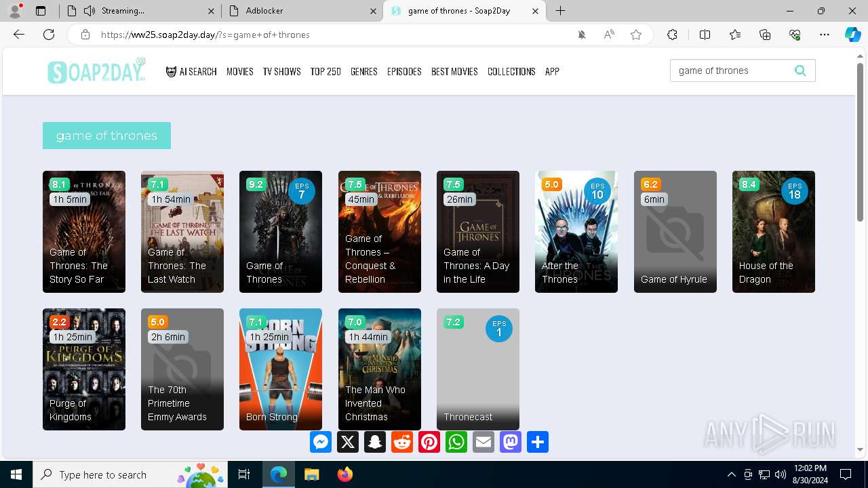Open AI Search menu item
This screenshot has height=488, width=868.
191,71
